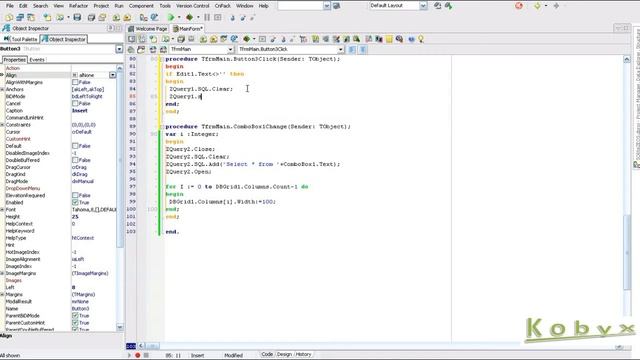Expand the Font property
This screenshot has width=640, height=360.
pos(2,210)
